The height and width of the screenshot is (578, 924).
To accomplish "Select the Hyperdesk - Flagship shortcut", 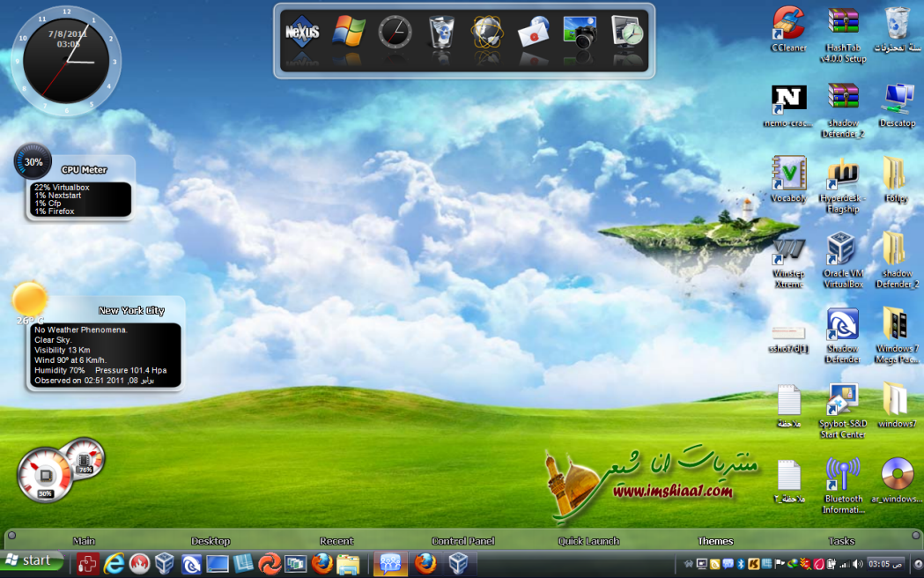I will click(x=843, y=185).
